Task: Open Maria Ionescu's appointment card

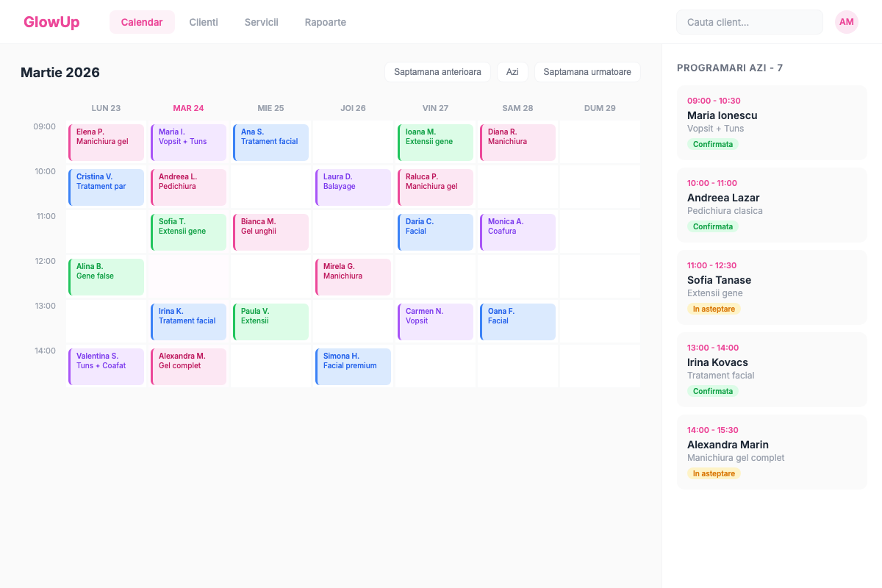Action: pyautogui.click(x=771, y=122)
